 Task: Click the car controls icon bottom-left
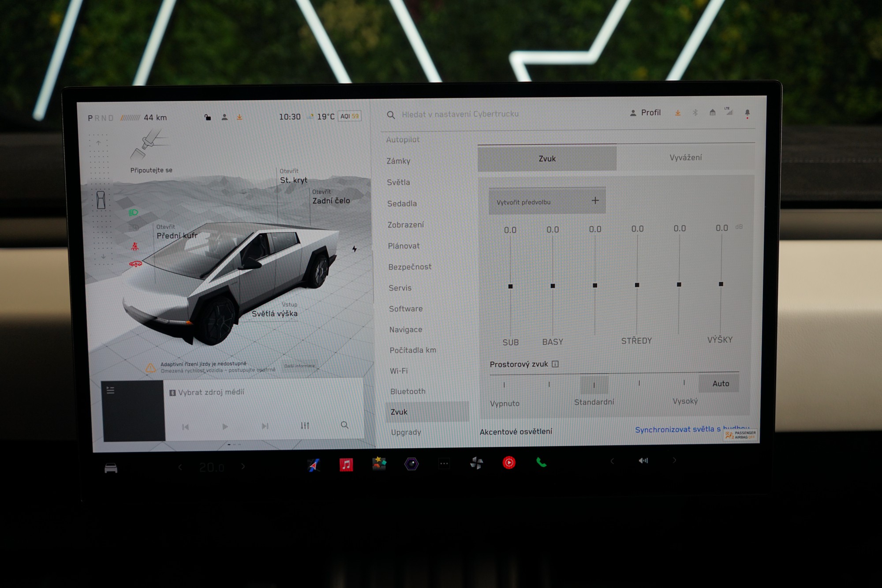tap(111, 468)
